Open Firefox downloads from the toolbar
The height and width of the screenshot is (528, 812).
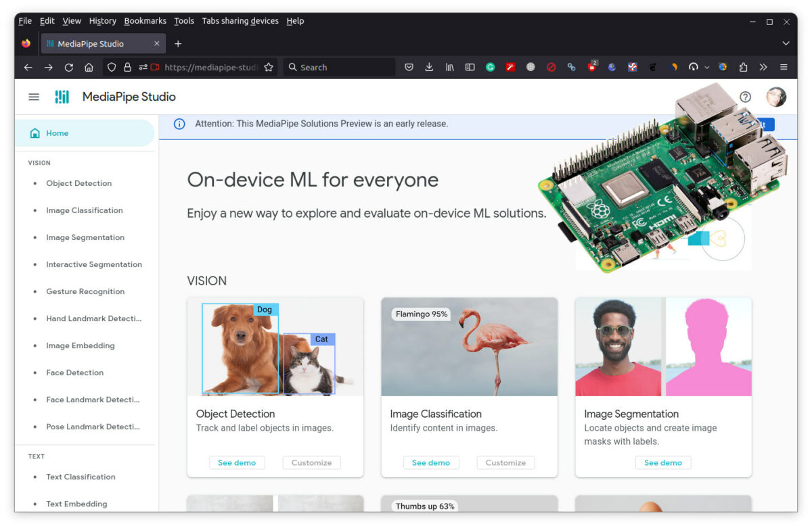pos(429,67)
